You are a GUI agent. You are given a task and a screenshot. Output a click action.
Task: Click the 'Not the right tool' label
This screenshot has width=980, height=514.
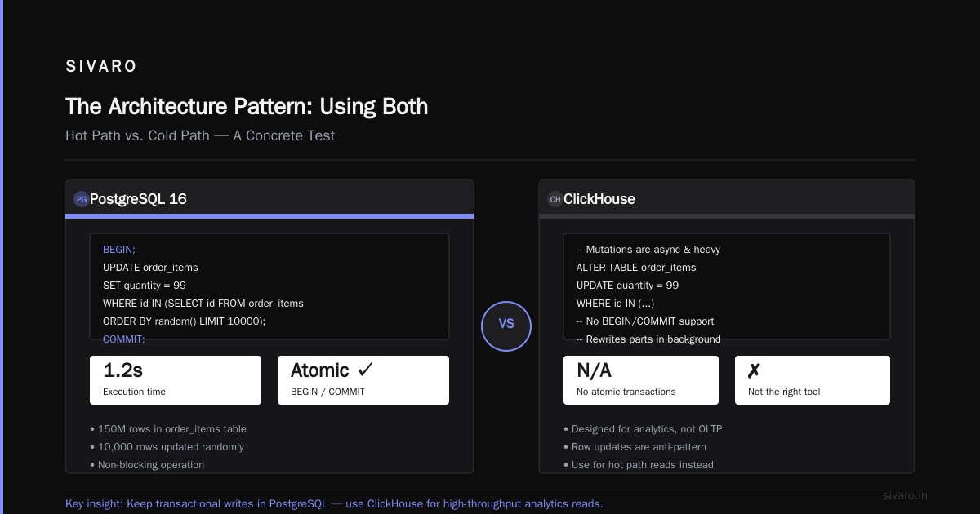[x=784, y=392]
